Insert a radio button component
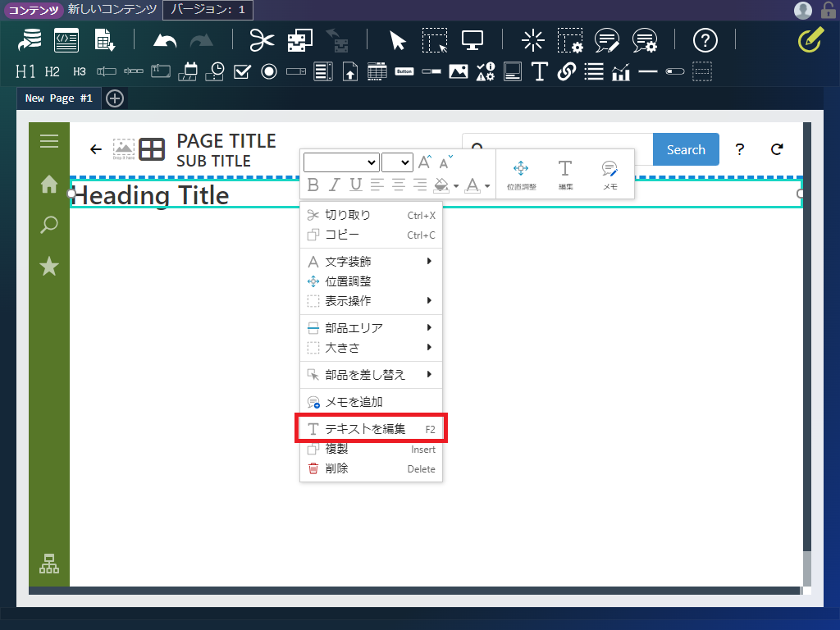 [269, 71]
